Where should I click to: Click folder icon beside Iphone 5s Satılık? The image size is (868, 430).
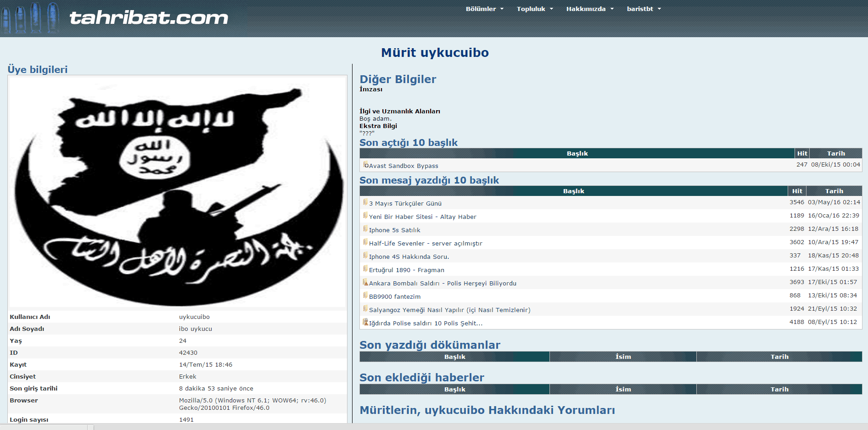pos(365,229)
